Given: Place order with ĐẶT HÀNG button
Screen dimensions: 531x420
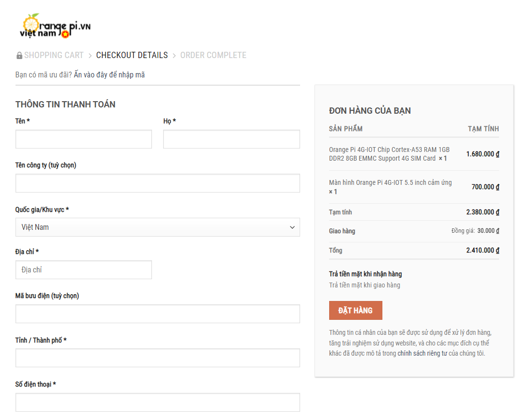Looking at the screenshot, I should 356,310.
